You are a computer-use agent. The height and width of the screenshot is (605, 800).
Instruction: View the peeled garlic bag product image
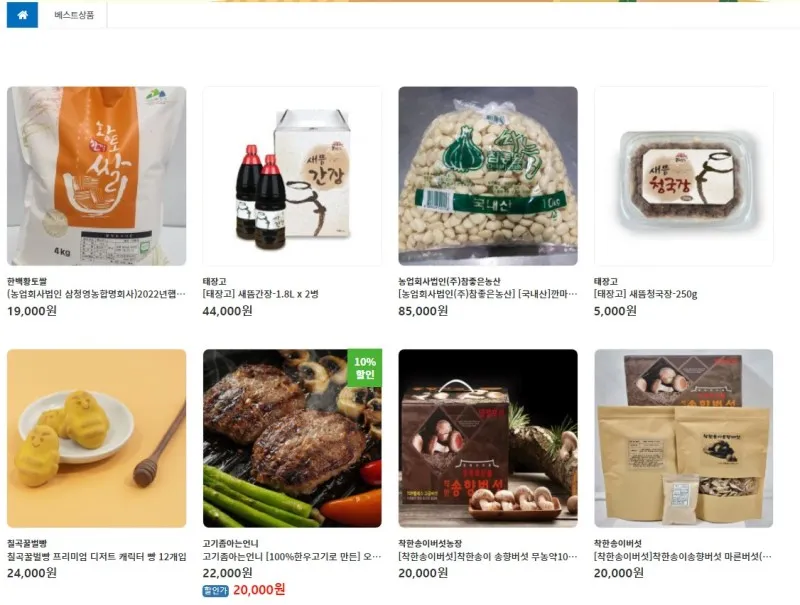[488, 176]
